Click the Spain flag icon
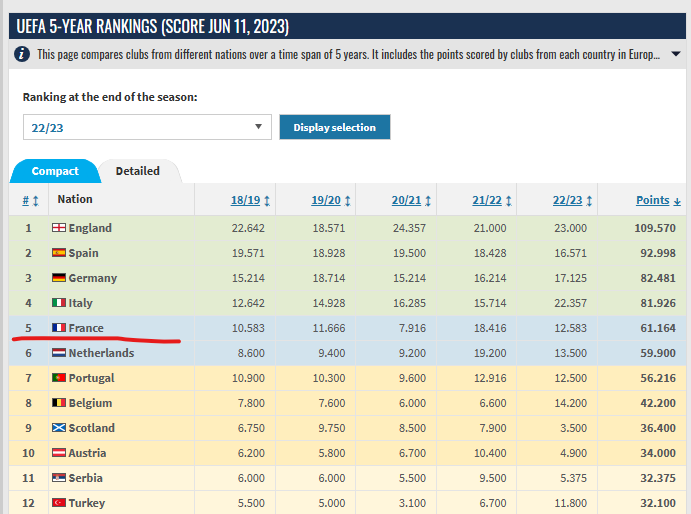Image resolution: width=691 pixels, height=514 pixels. (x=59, y=253)
